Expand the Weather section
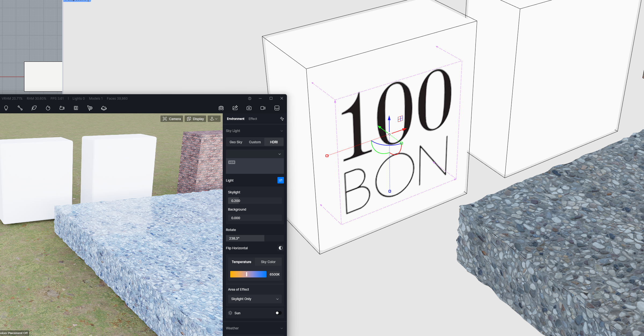The image size is (644, 336). 255,328
